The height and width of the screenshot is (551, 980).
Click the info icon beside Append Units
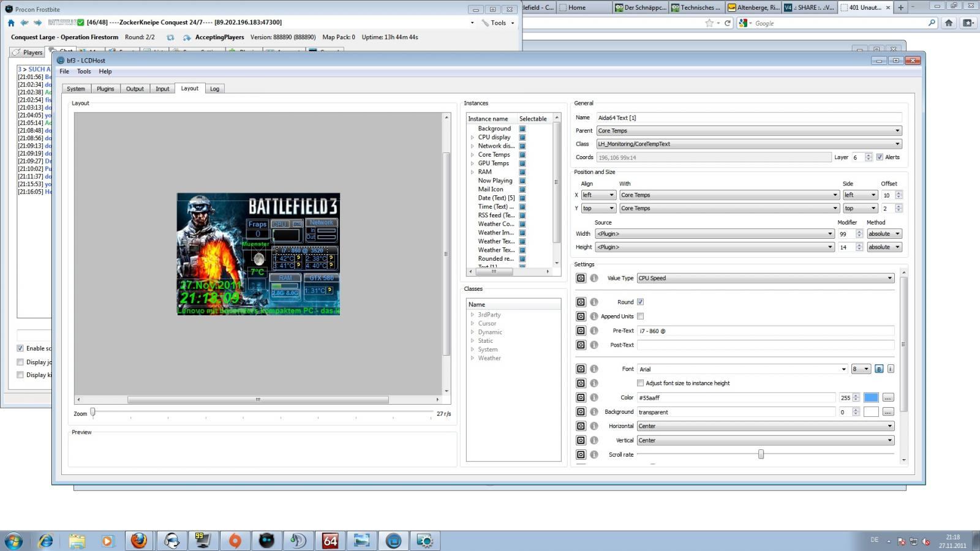pyautogui.click(x=594, y=317)
